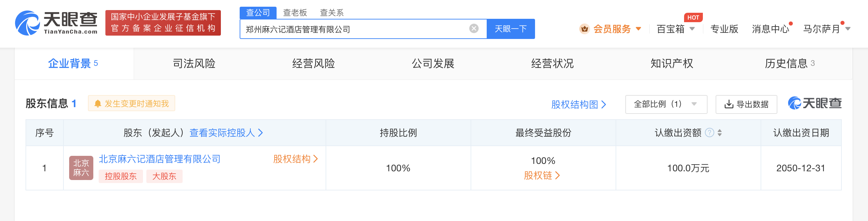This screenshot has width=868, height=221.
Task: Open the 股权结构图 link
Action: (579, 104)
